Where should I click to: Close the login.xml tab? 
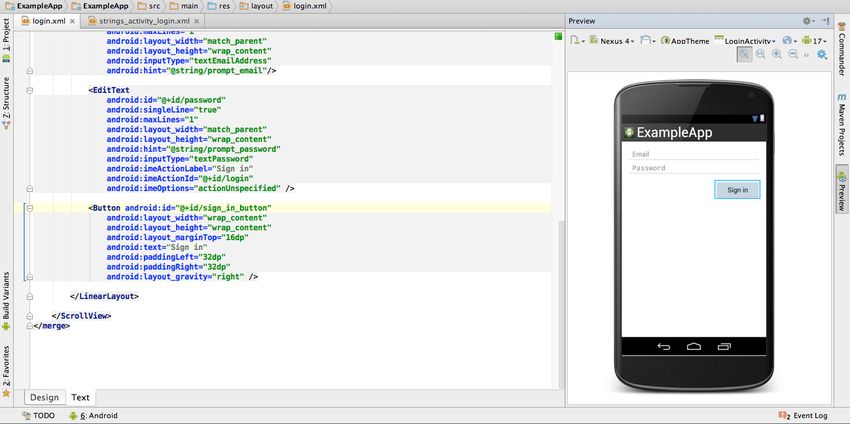(73, 22)
